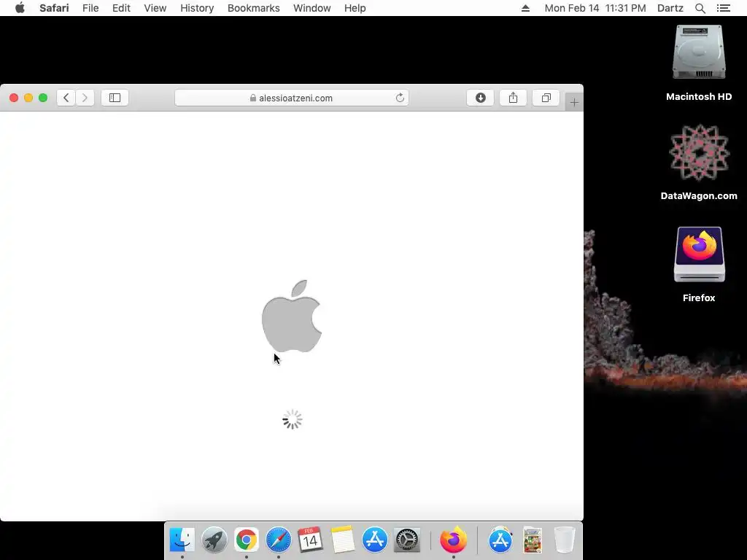Open Firefox from the Dock

454,540
